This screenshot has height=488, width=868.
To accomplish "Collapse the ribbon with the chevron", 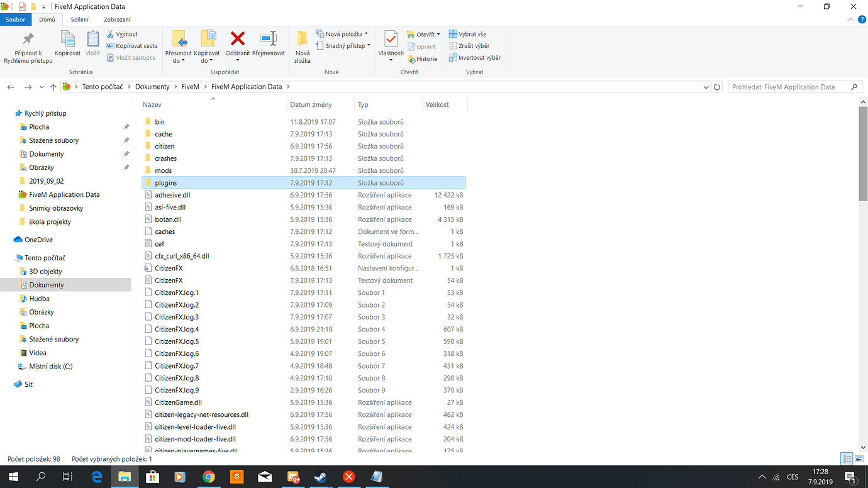I will point(850,19).
